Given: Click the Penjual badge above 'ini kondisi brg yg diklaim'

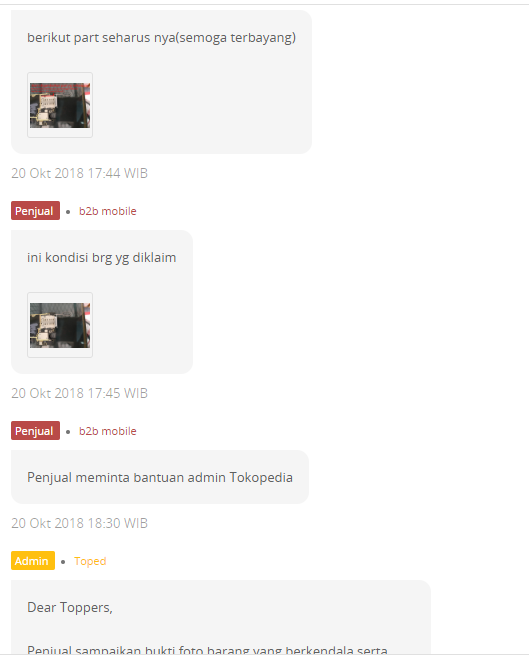Looking at the screenshot, I should point(35,211).
